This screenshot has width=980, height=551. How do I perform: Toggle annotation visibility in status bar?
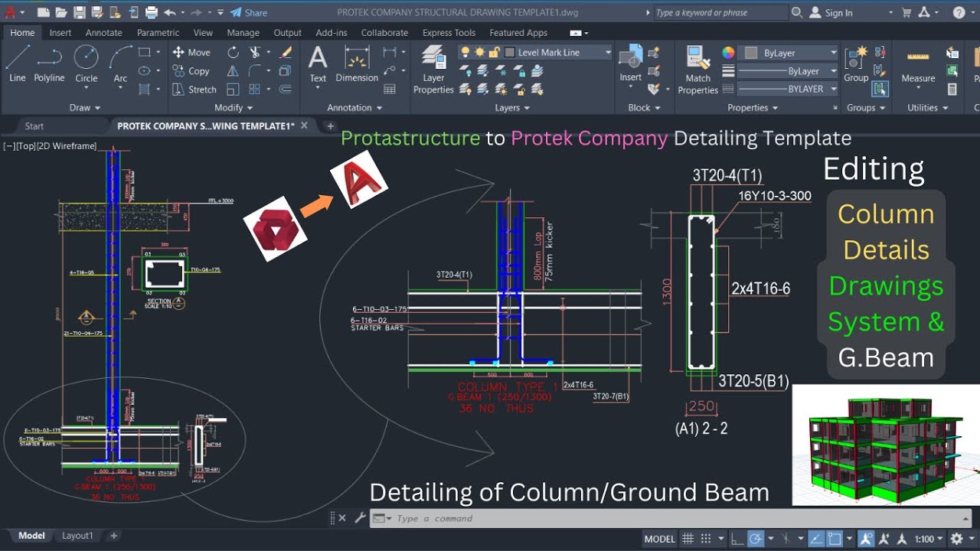(x=867, y=539)
